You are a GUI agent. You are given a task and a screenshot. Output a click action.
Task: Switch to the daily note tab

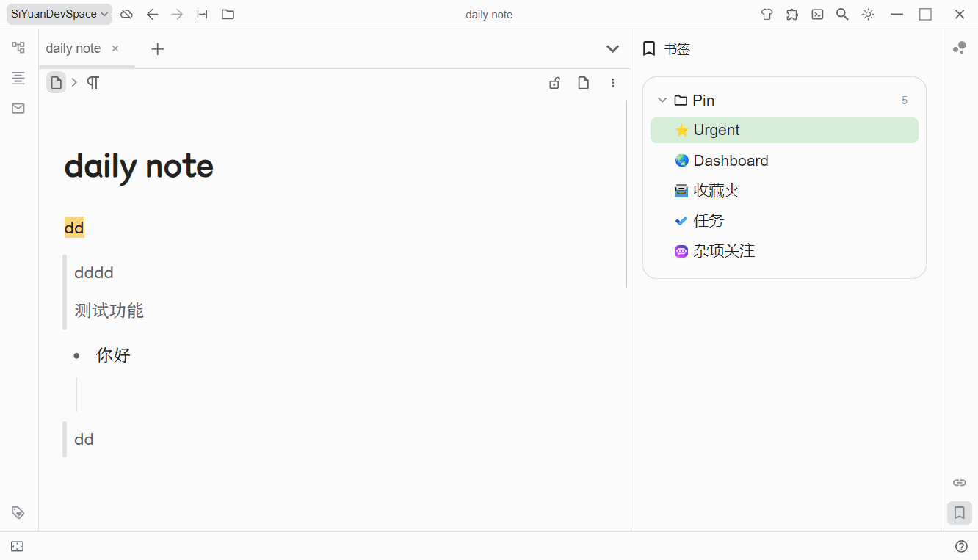click(73, 48)
